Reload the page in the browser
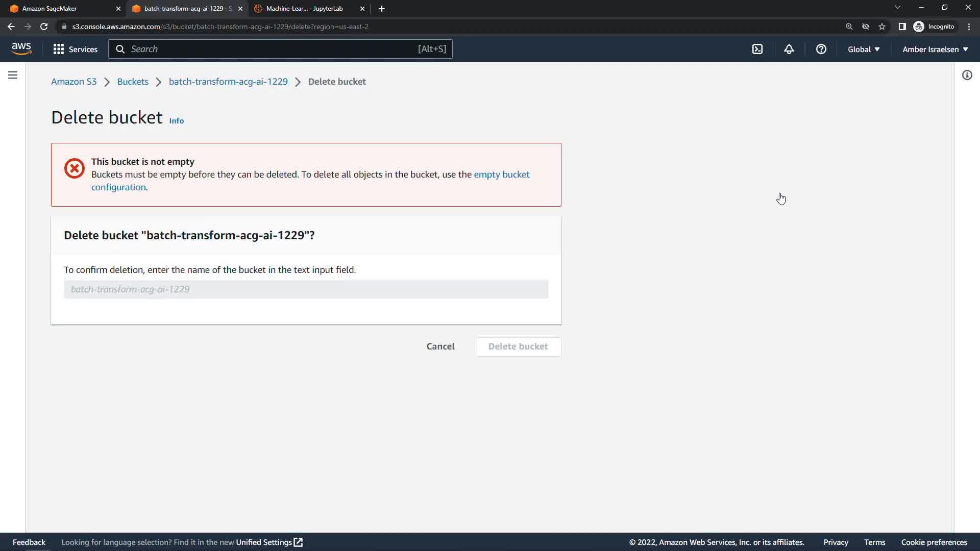The width and height of the screenshot is (980, 551). (44, 27)
